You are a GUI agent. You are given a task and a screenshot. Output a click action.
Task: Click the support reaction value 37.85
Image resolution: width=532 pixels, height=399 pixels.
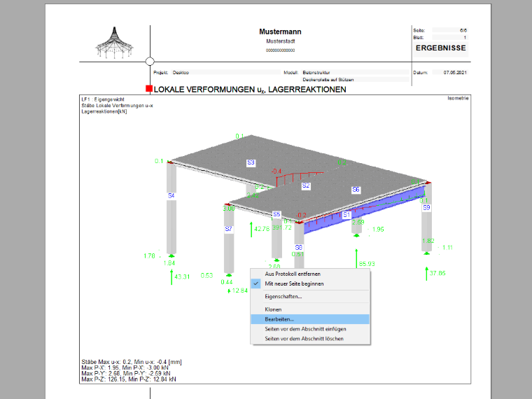[437, 274]
